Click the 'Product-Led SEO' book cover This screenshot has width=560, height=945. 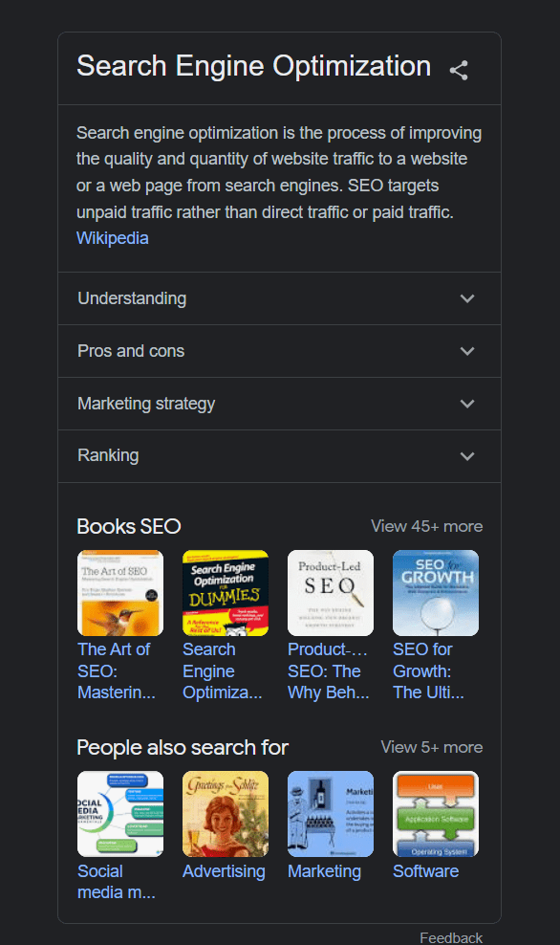[x=330, y=592]
